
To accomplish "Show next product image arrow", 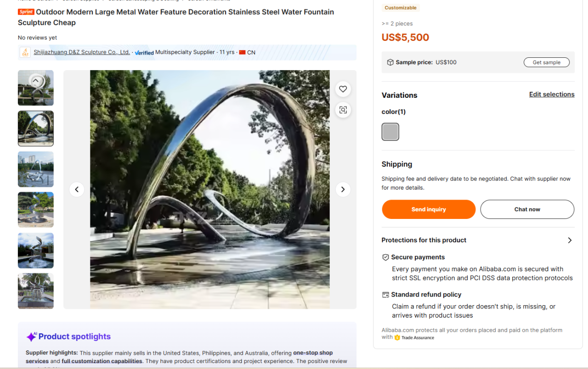I will (343, 190).
